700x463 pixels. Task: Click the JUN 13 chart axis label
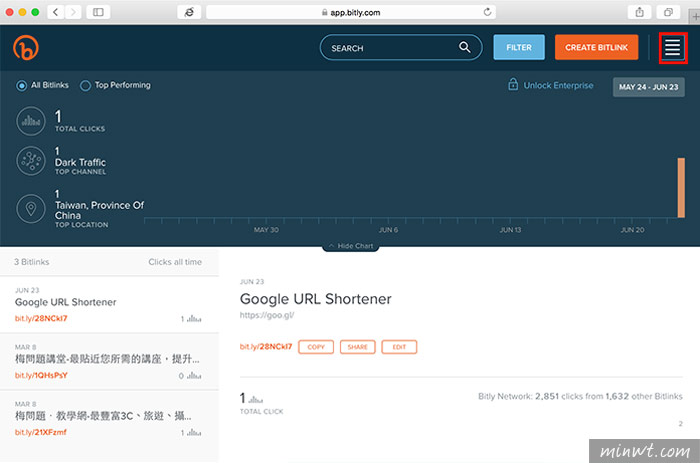[x=510, y=230]
